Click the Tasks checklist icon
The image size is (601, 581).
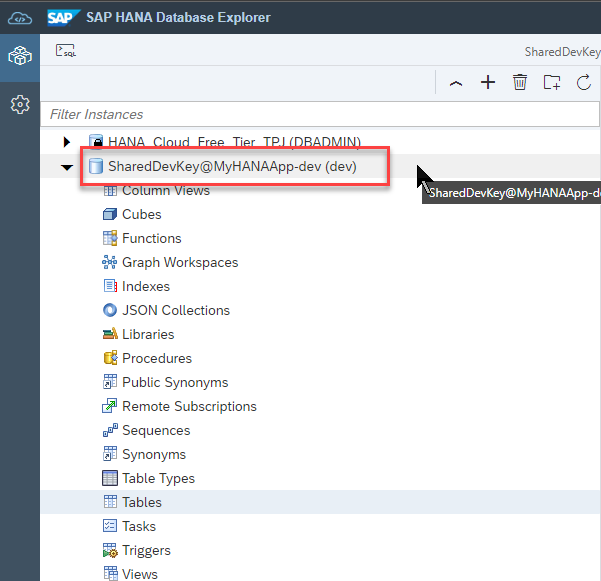click(x=110, y=526)
